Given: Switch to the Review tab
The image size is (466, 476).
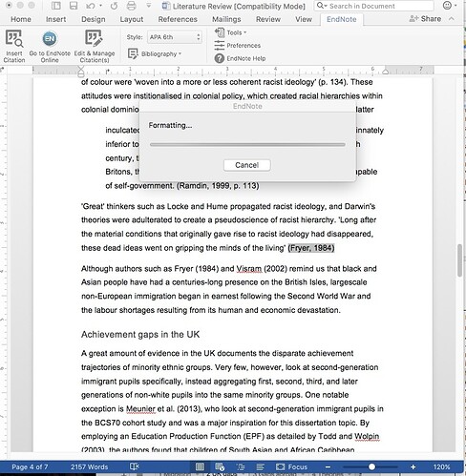Looking at the screenshot, I should point(268,19).
